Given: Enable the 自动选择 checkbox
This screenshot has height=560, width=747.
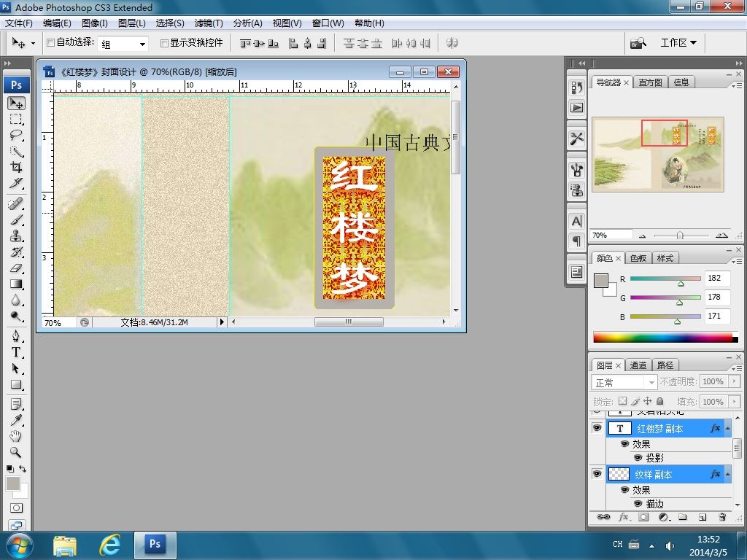Looking at the screenshot, I should [x=50, y=43].
